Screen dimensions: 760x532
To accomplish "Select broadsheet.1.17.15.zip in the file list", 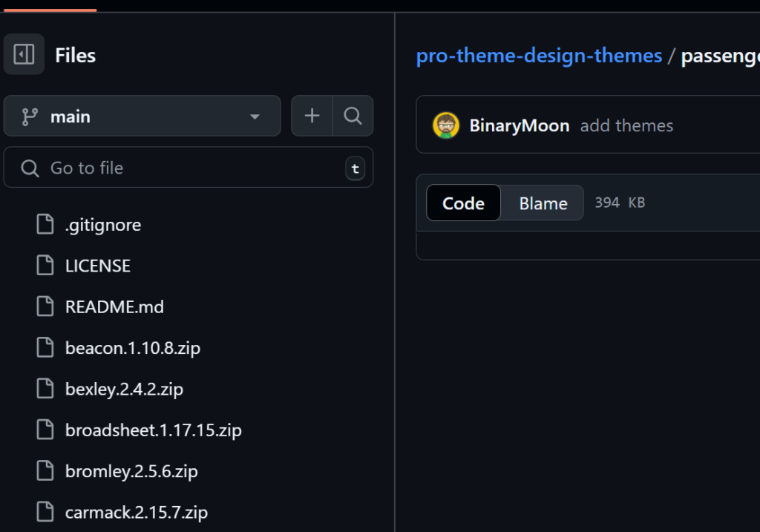I will tap(153, 430).
